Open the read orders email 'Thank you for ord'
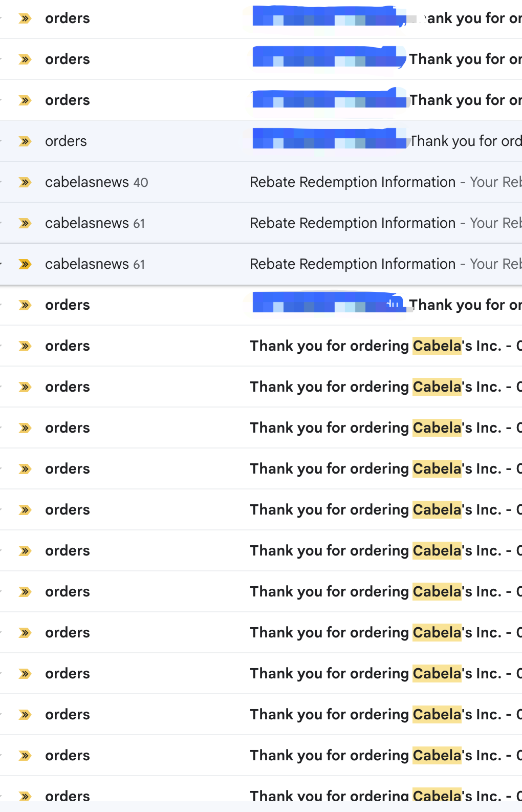 (466, 141)
